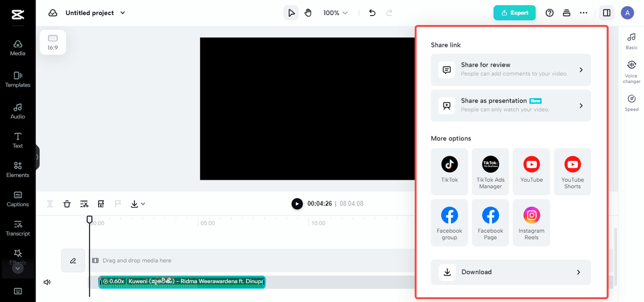Click the scissors split scene icon
The height and width of the screenshot is (302, 644).
tap(84, 204)
